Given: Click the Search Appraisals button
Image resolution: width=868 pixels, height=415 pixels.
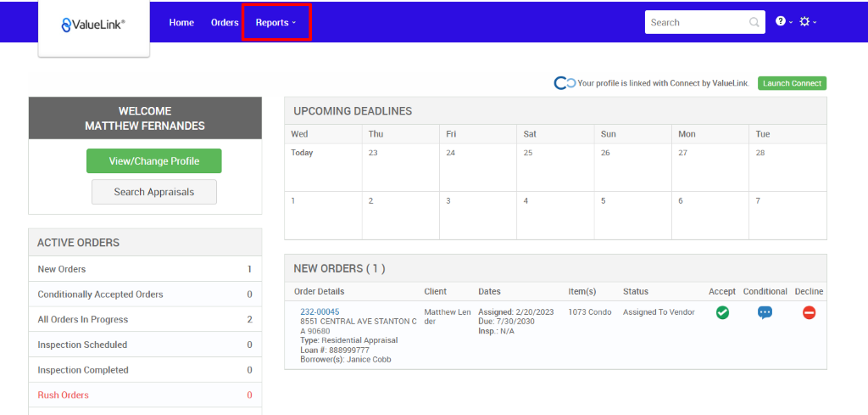Looking at the screenshot, I should 154,192.
